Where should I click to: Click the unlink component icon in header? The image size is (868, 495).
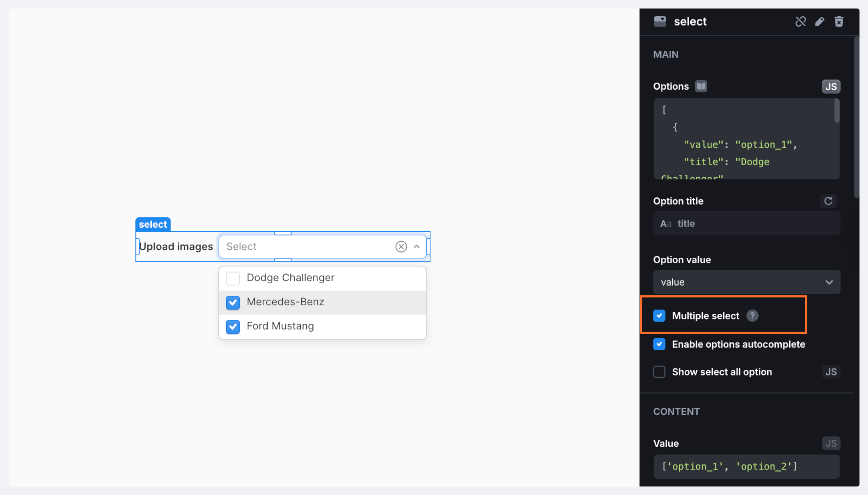(x=800, y=22)
